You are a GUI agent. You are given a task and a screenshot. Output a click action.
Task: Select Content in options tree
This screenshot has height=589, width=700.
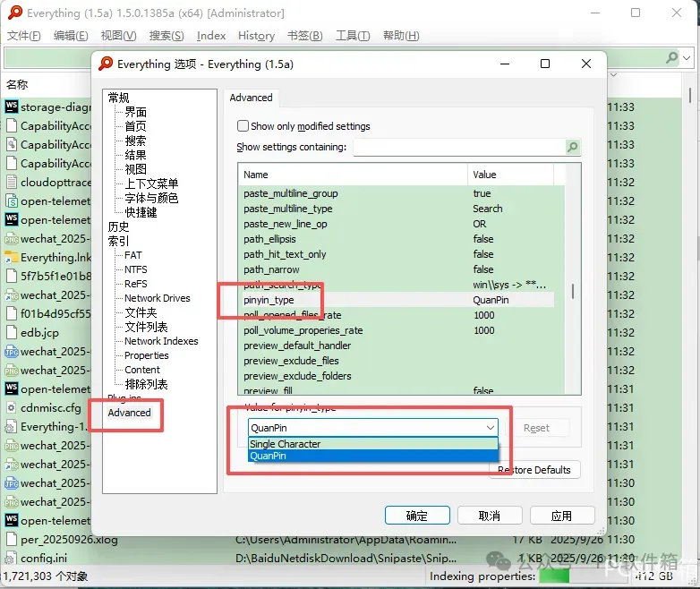click(142, 370)
